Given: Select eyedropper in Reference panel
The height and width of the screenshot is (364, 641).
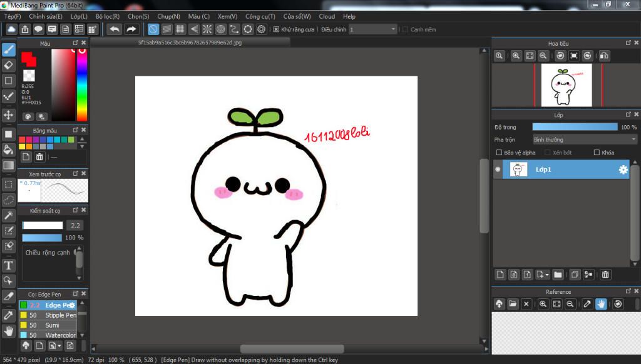Looking at the screenshot, I should tap(587, 304).
